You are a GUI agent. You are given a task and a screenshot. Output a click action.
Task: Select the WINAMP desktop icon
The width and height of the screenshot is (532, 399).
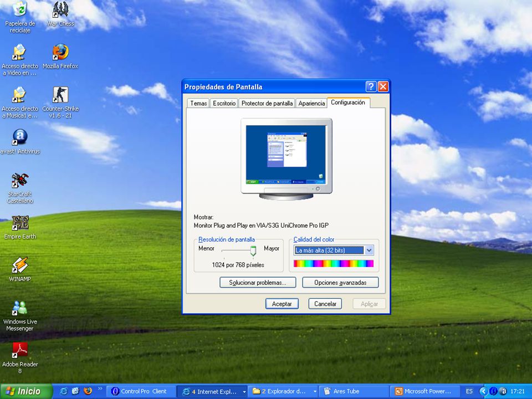point(20,270)
